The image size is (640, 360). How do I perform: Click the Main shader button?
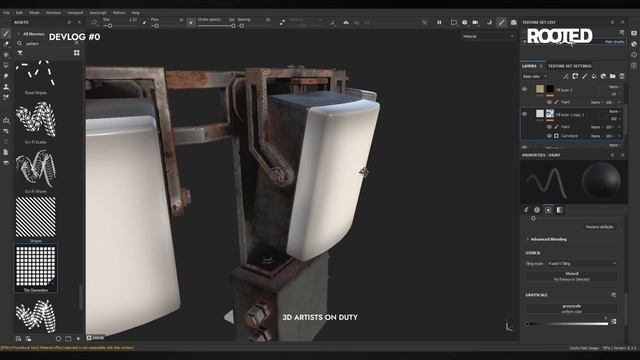pos(615,42)
